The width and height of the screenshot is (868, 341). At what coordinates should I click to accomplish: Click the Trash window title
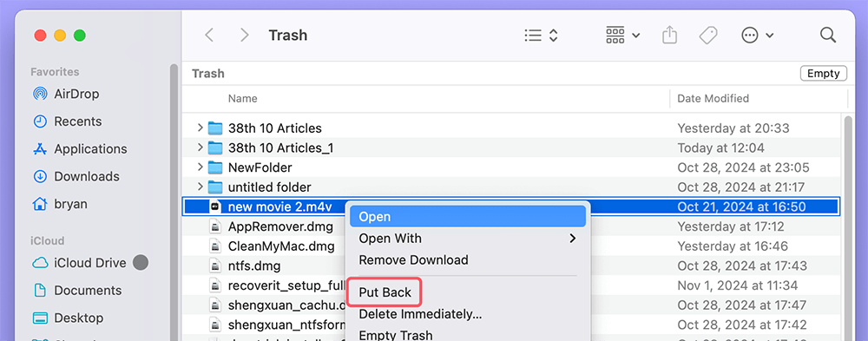[x=288, y=36]
